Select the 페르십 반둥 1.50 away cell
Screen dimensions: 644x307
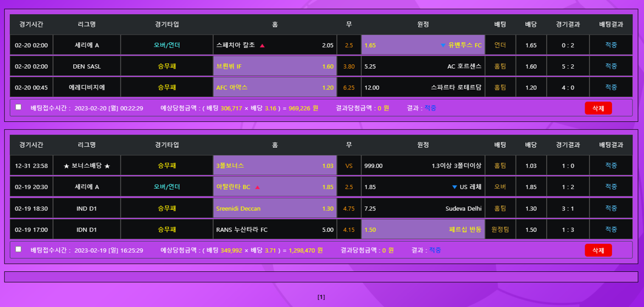(x=423, y=230)
